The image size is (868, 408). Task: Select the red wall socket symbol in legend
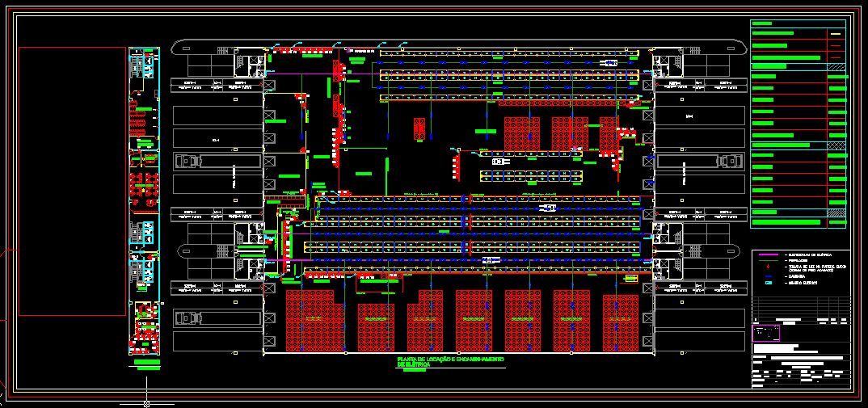click(767, 267)
